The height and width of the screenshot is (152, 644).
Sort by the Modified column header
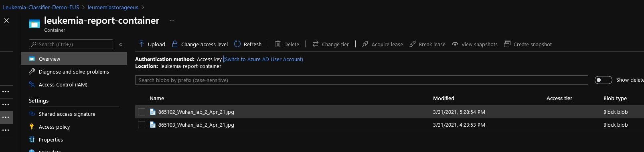pyautogui.click(x=444, y=98)
